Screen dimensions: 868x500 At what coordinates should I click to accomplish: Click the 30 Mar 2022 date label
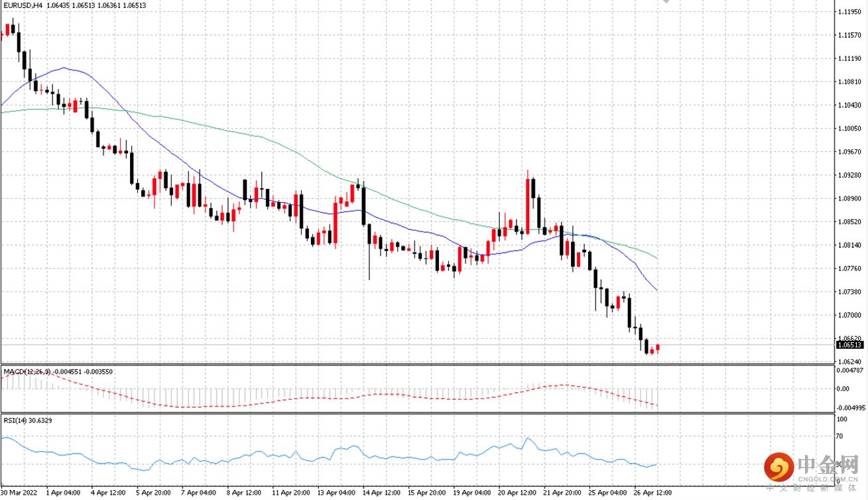coord(19,493)
